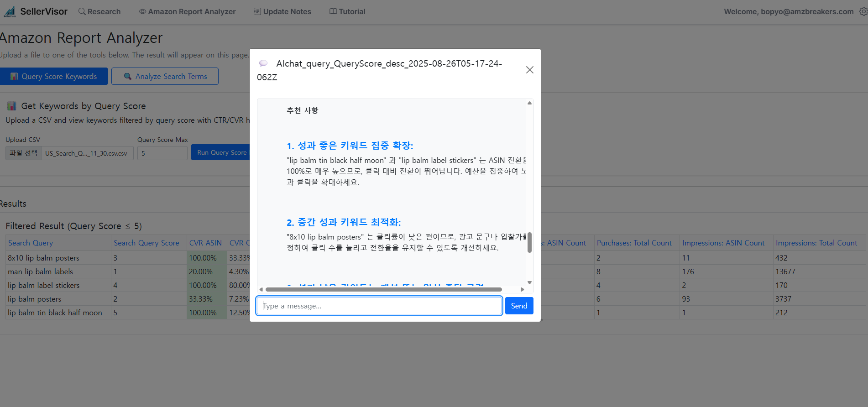
Task: Select the Query Score Keywords tab
Action: [x=54, y=76]
